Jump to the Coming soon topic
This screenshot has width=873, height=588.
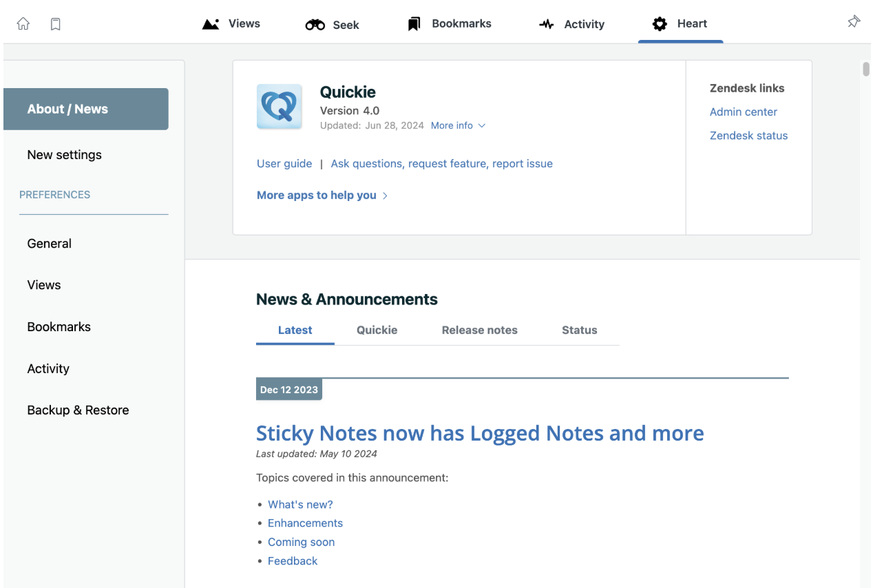coord(301,543)
